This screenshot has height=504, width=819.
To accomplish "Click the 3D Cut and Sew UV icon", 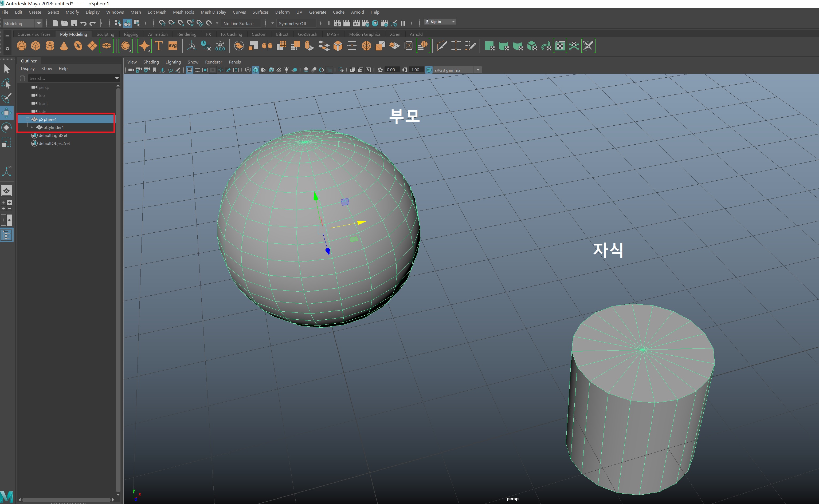I will [x=589, y=46].
